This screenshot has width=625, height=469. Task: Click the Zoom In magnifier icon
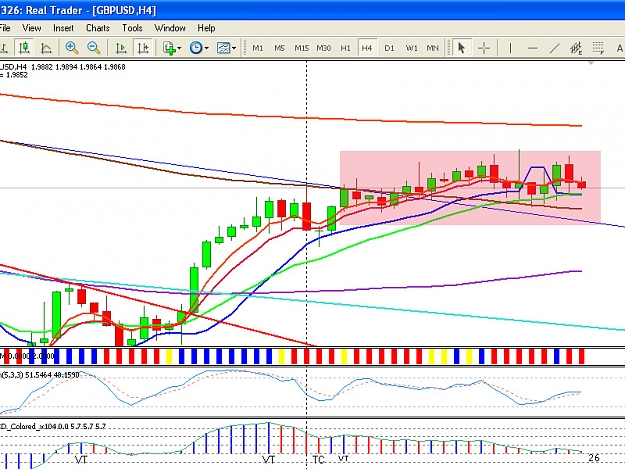coord(72,48)
